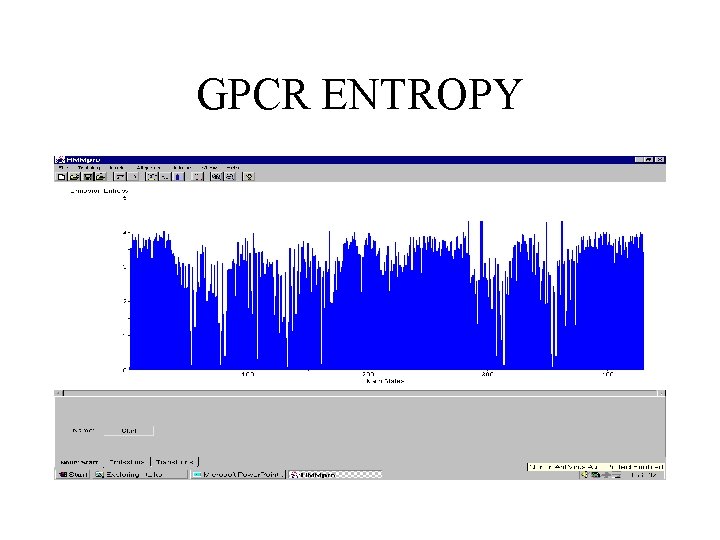720x540 pixels.
Task: Click the HMMpro taskbar button
Action: coord(335,474)
